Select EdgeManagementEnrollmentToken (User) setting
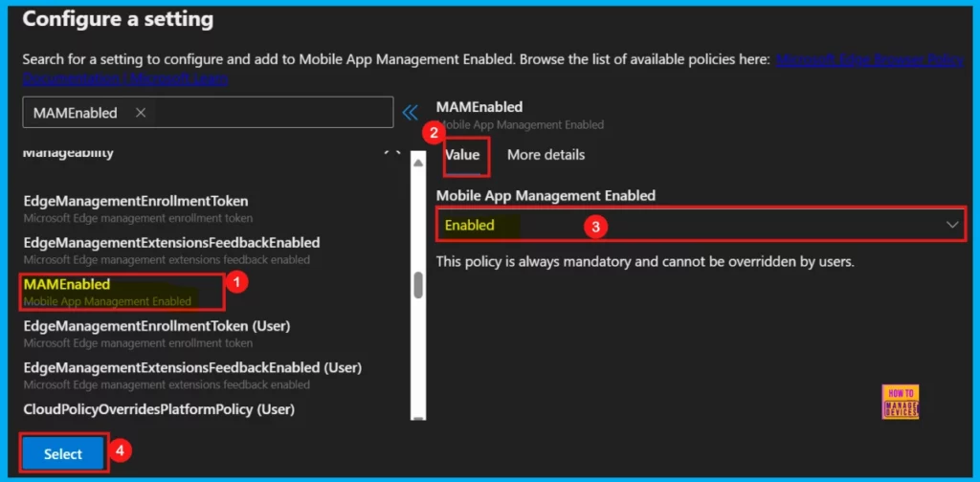This screenshot has width=980, height=482. click(157, 334)
